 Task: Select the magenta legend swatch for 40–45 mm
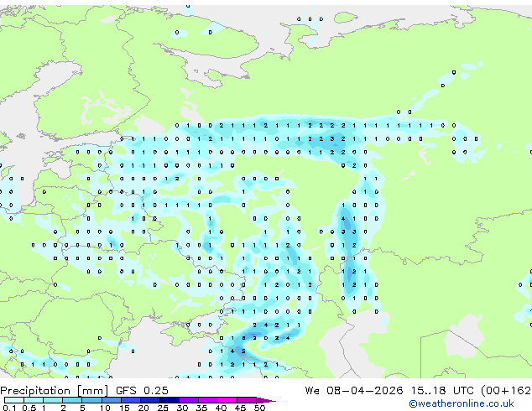point(227,400)
